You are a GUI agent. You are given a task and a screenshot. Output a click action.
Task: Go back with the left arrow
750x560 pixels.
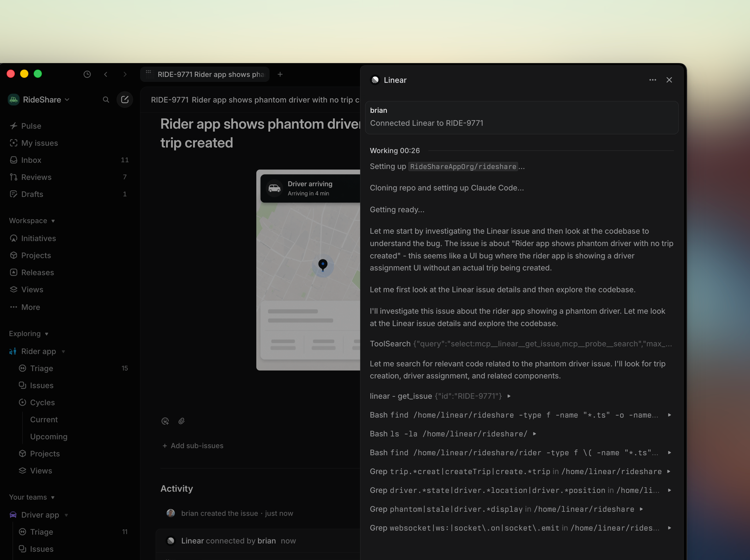pyautogui.click(x=106, y=74)
